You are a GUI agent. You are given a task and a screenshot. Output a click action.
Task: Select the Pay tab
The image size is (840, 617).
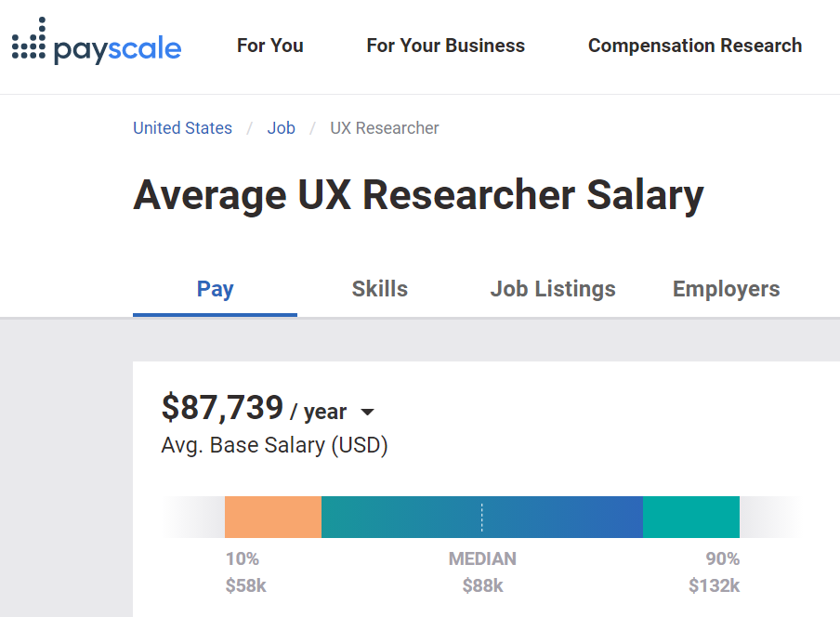click(215, 289)
